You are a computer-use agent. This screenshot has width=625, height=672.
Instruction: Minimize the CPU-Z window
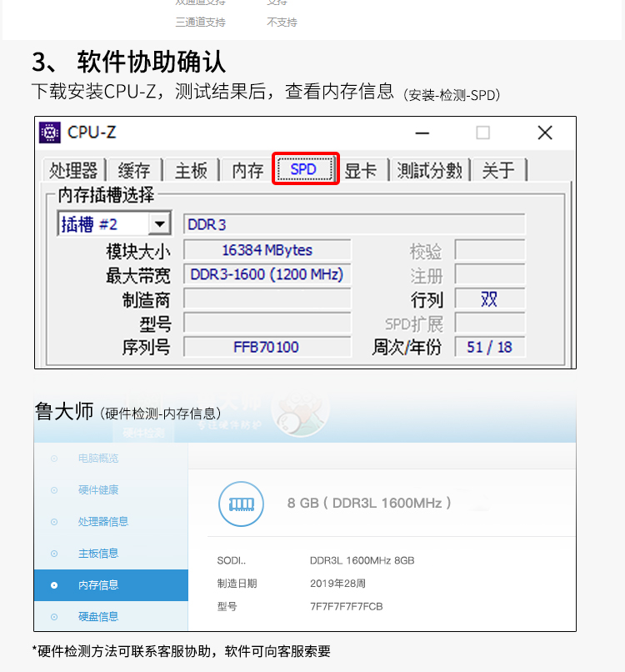(x=422, y=133)
